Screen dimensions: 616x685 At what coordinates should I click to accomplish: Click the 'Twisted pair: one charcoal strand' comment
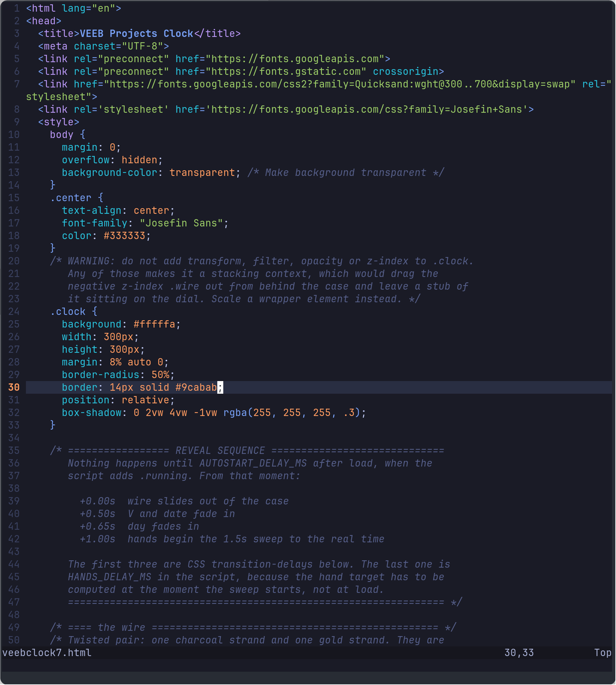point(247,641)
